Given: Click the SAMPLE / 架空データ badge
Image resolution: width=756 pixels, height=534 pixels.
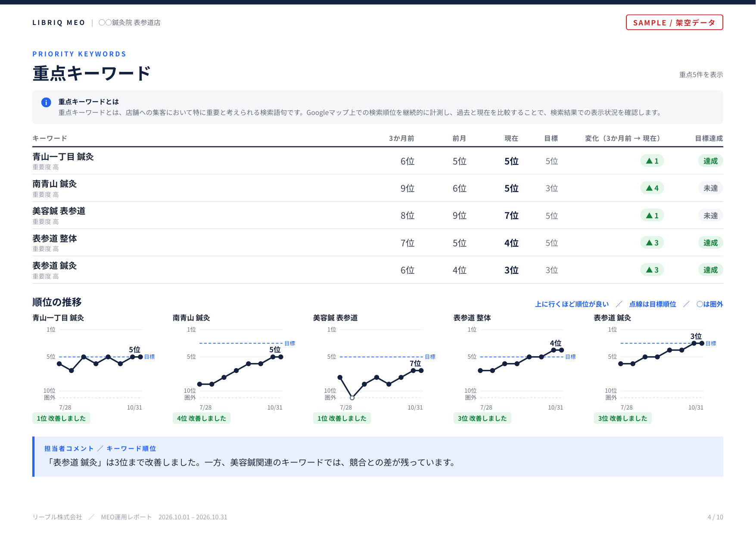Looking at the screenshot, I should coord(674,22).
